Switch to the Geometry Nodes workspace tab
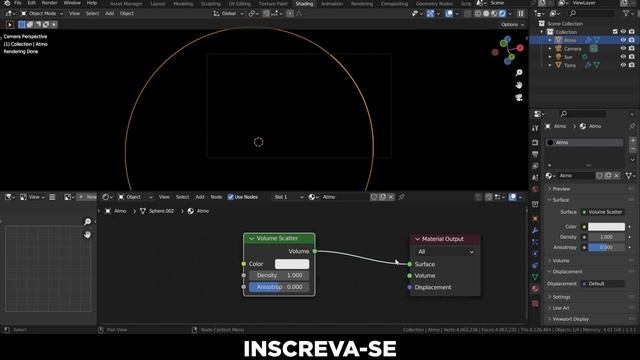The height and width of the screenshot is (360, 640). [x=434, y=4]
